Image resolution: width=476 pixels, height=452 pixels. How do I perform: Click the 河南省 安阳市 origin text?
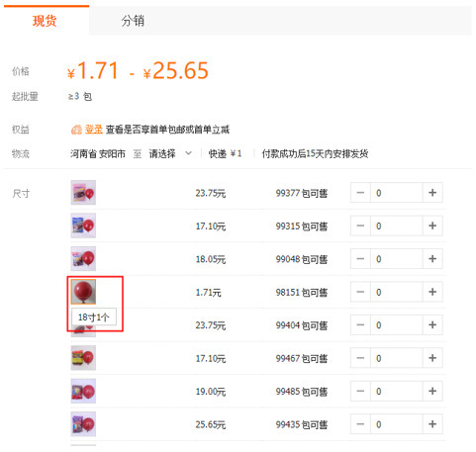click(x=98, y=153)
